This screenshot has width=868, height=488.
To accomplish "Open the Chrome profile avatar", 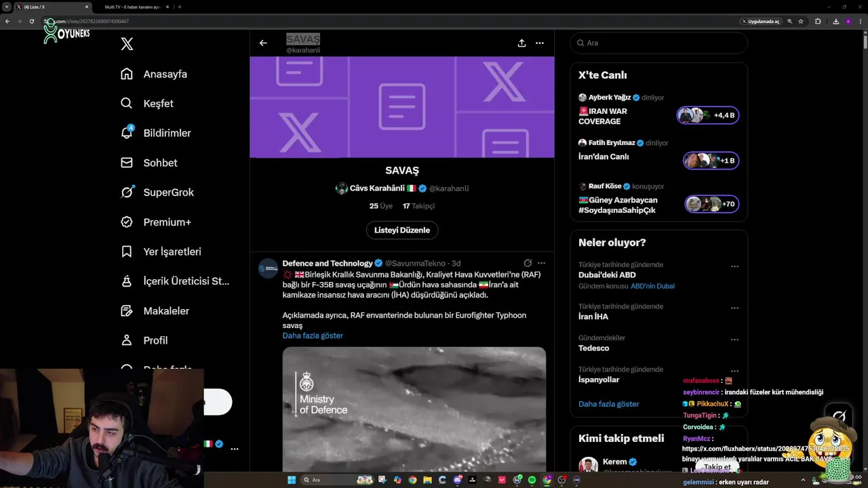I will (848, 22).
